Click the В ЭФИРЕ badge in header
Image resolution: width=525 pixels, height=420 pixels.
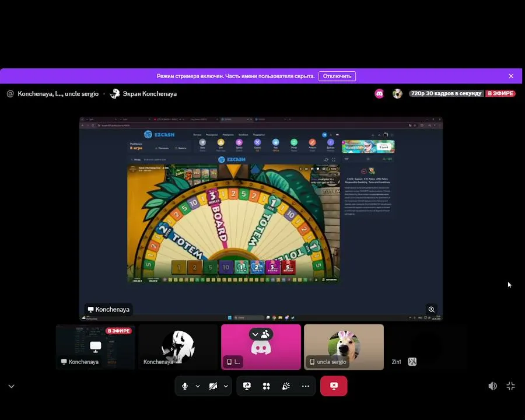point(501,93)
